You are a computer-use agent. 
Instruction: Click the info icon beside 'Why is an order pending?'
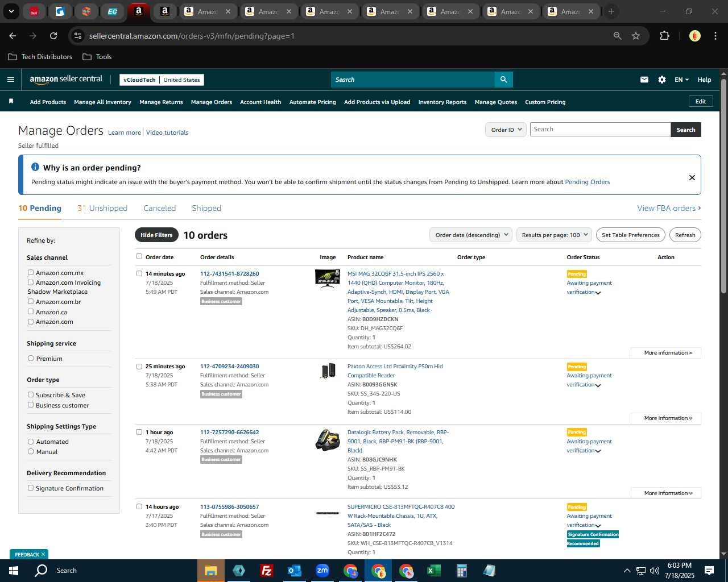[35, 167]
